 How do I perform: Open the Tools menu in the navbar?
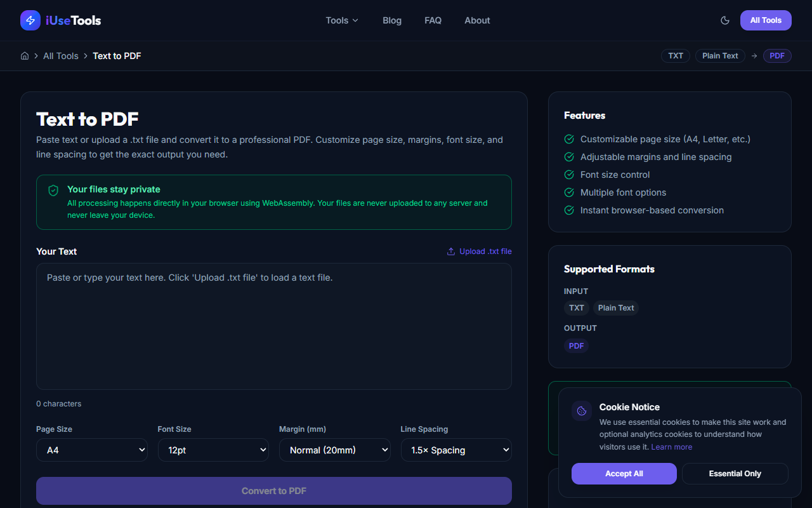click(x=341, y=20)
